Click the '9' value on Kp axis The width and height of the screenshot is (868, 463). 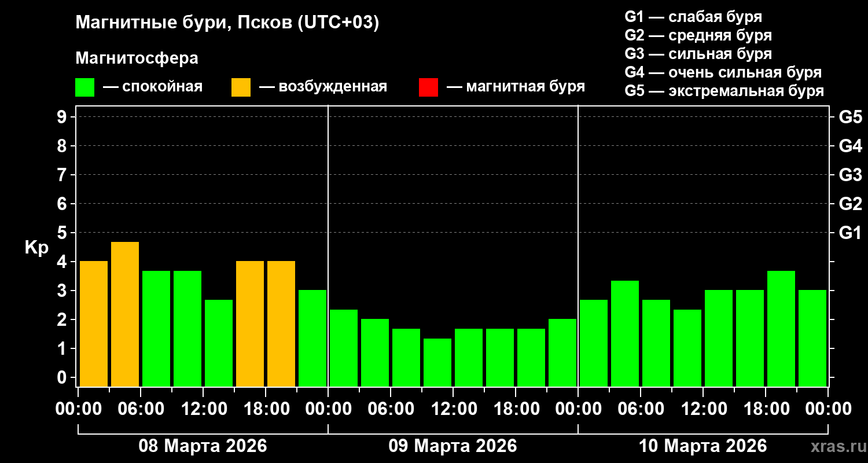pyautogui.click(x=63, y=117)
